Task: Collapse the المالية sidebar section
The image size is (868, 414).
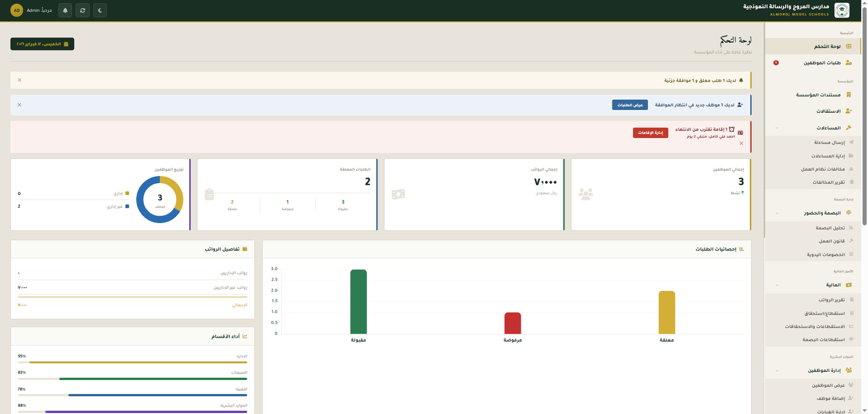Action: (777, 285)
